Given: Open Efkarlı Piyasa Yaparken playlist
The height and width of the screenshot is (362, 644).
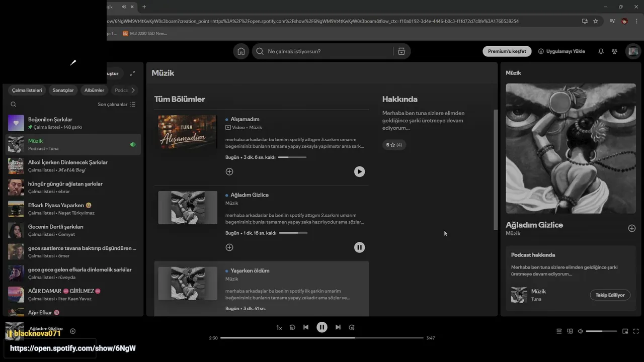Looking at the screenshot, I should [73, 209].
